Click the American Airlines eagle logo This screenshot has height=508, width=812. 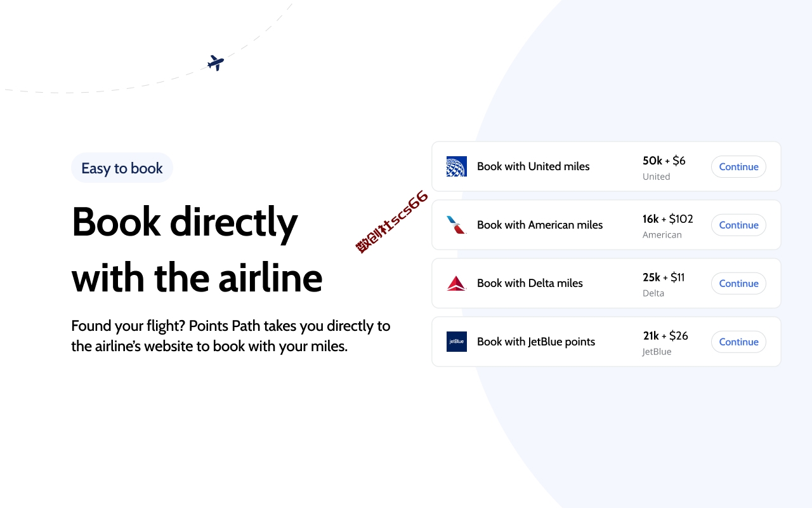(457, 225)
